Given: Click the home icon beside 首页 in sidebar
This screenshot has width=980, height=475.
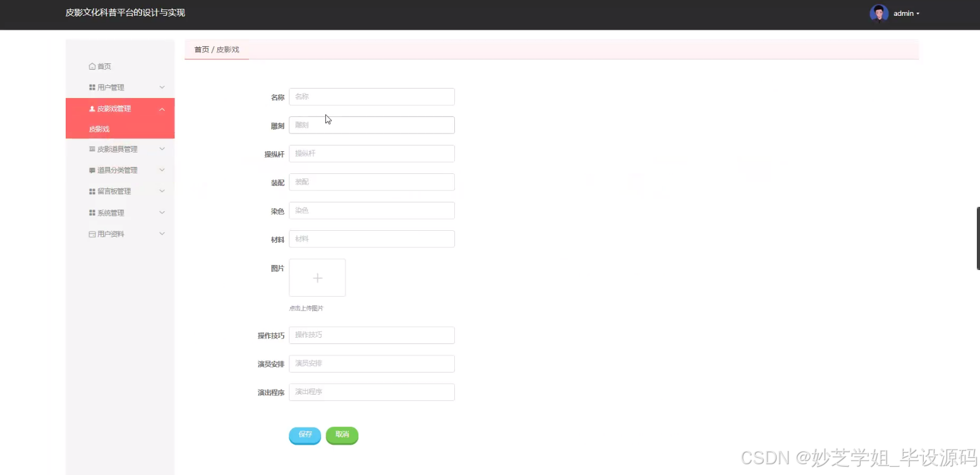Looking at the screenshot, I should click(92, 66).
